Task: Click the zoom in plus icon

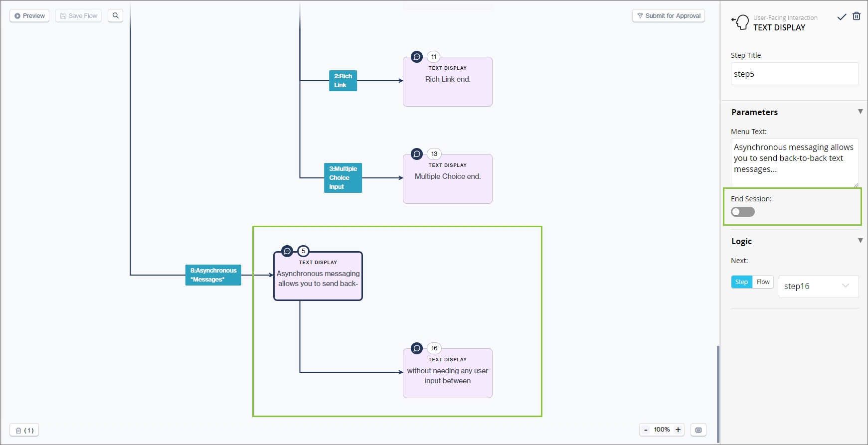Action: (678, 430)
